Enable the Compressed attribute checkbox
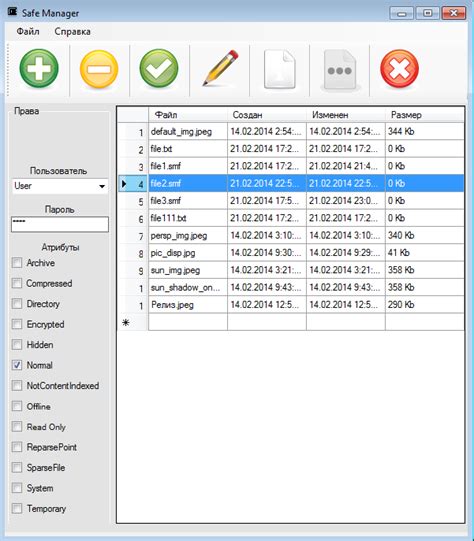This screenshot has height=541, width=474. [x=17, y=283]
